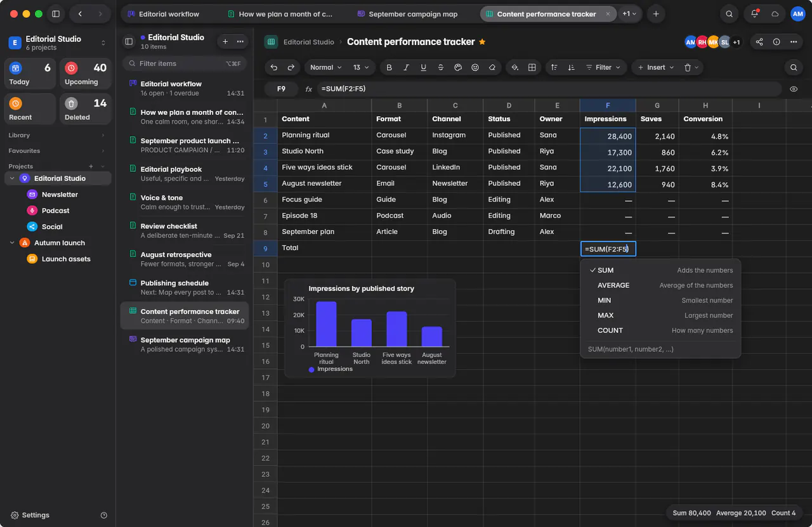Clear formatting with the eraser icon

pyautogui.click(x=492, y=67)
